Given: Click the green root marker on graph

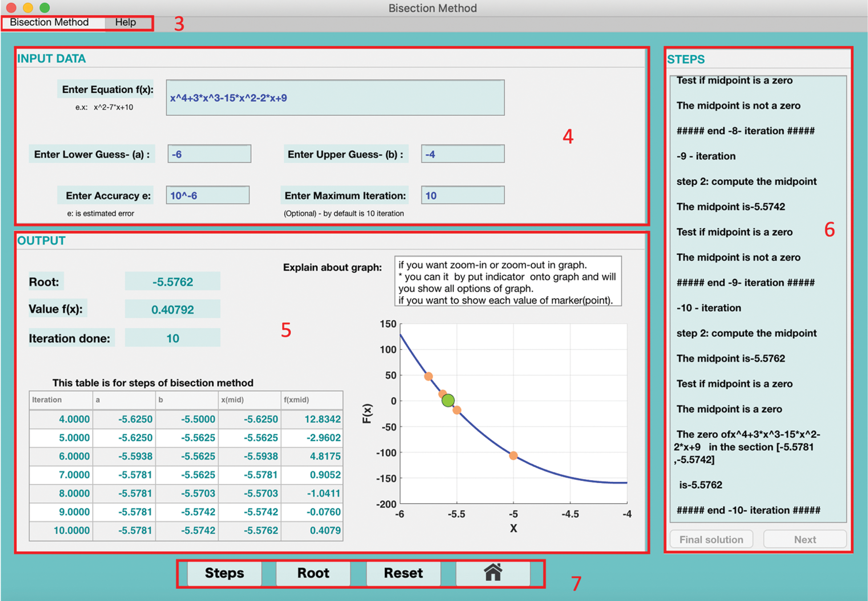Looking at the screenshot, I should tap(448, 400).
